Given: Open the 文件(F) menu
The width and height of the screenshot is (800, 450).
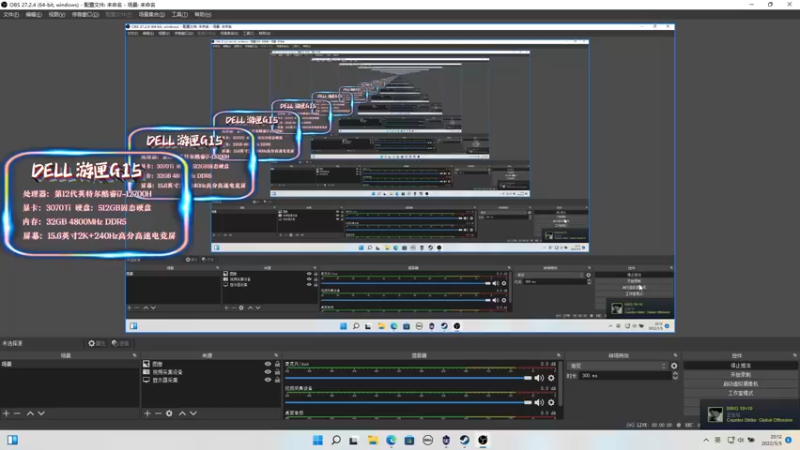Looking at the screenshot, I should coord(11,14).
